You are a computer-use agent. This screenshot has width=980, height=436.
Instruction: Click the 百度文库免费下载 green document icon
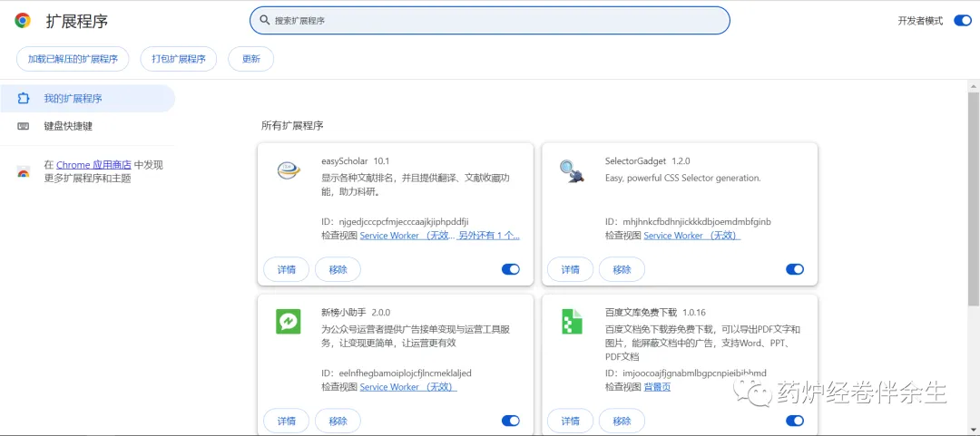click(x=572, y=322)
